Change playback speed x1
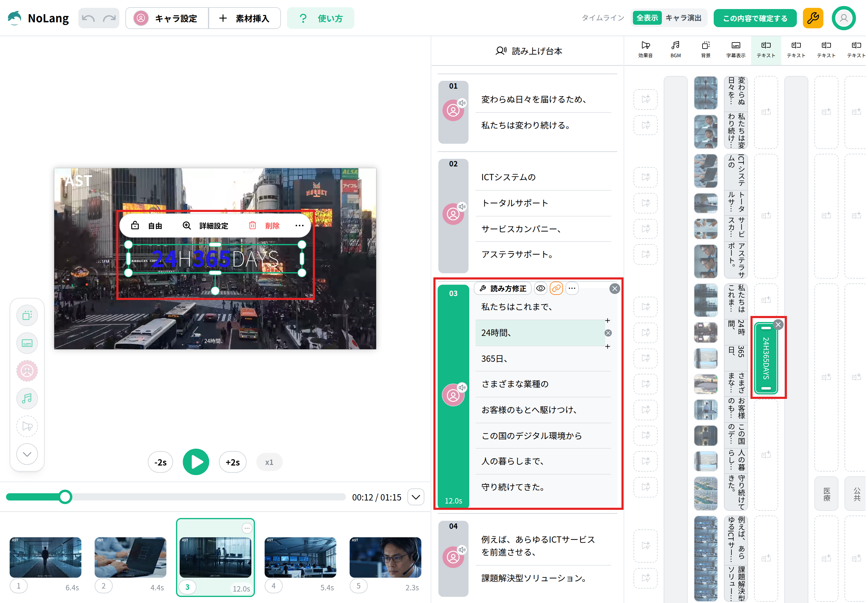 269,462
